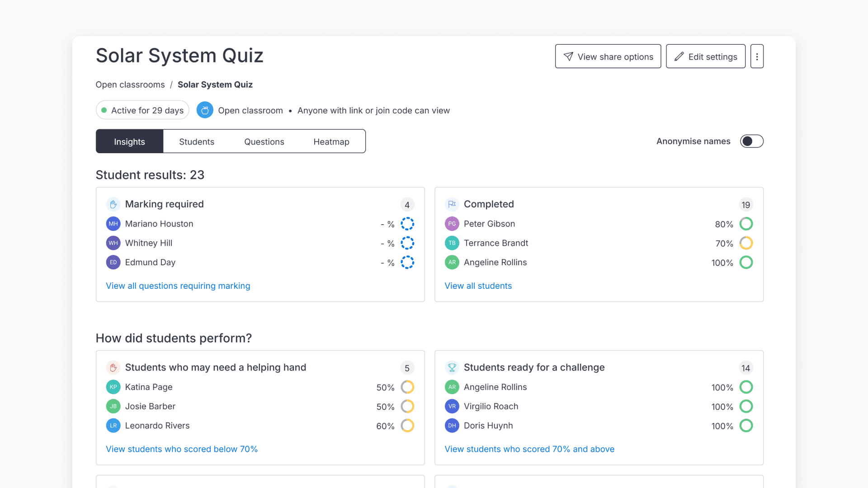Click Katina Page's KP avatar

(113, 387)
